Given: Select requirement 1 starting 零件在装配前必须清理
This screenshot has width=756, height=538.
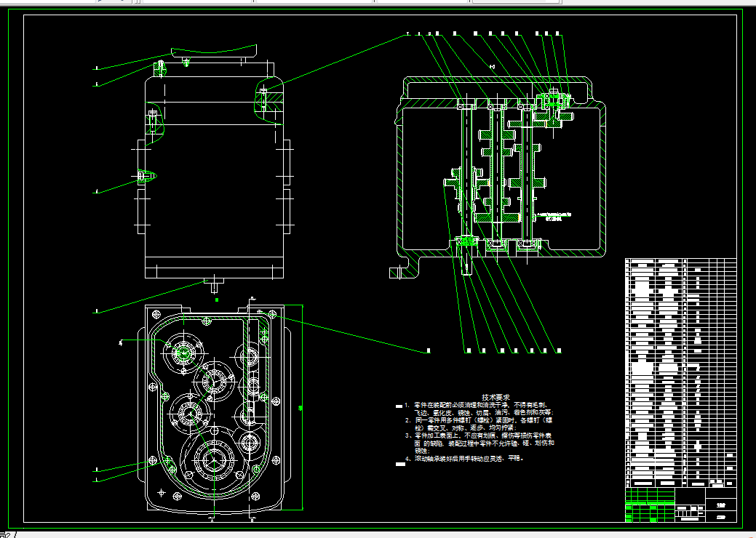Looking at the screenshot, I should (x=479, y=409).
